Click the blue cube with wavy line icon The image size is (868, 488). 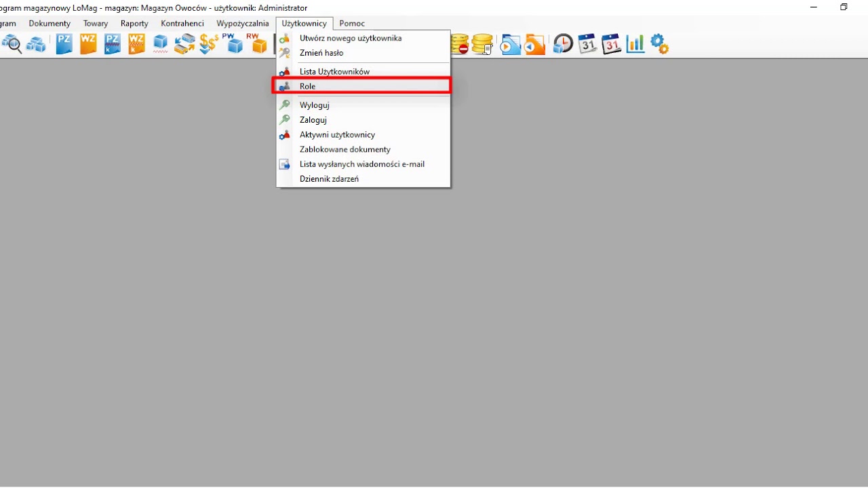(x=160, y=44)
